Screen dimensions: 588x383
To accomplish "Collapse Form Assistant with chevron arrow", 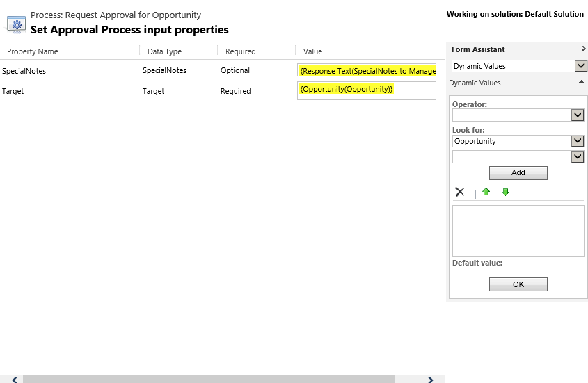I will pyautogui.click(x=583, y=49).
